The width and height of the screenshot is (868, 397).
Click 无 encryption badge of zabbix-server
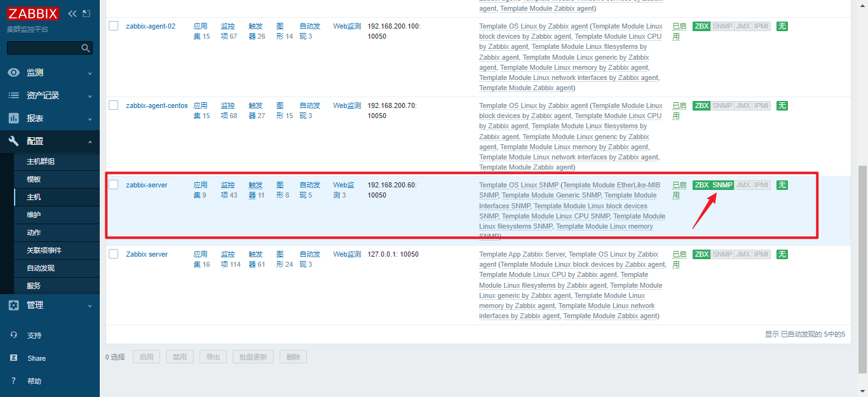pyautogui.click(x=782, y=185)
